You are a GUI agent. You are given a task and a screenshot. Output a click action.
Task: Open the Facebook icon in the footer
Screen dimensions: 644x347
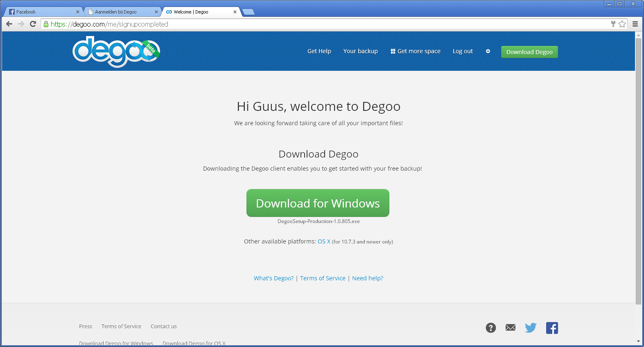pyautogui.click(x=552, y=328)
